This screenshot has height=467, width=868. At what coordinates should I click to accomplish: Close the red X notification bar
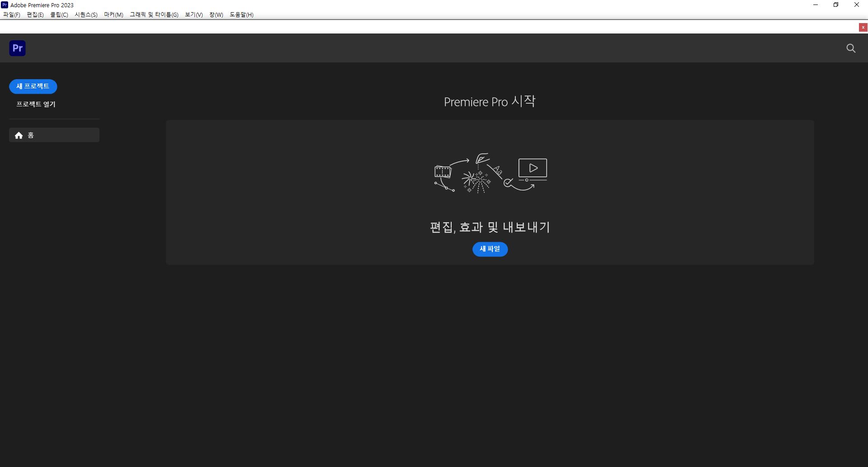[x=863, y=28]
